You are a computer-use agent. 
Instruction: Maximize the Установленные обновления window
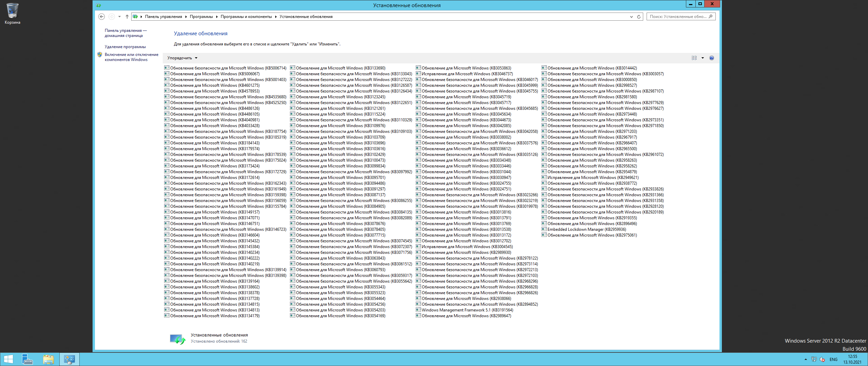click(x=700, y=4)
